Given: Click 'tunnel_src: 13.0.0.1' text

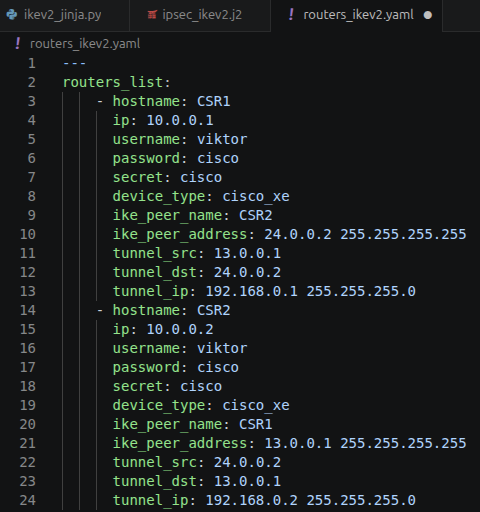Looking at the screenshot, I should pos(197,253).
